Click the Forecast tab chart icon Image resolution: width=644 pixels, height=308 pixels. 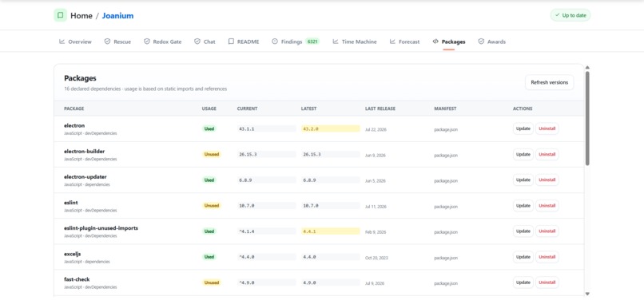point(392,41)
